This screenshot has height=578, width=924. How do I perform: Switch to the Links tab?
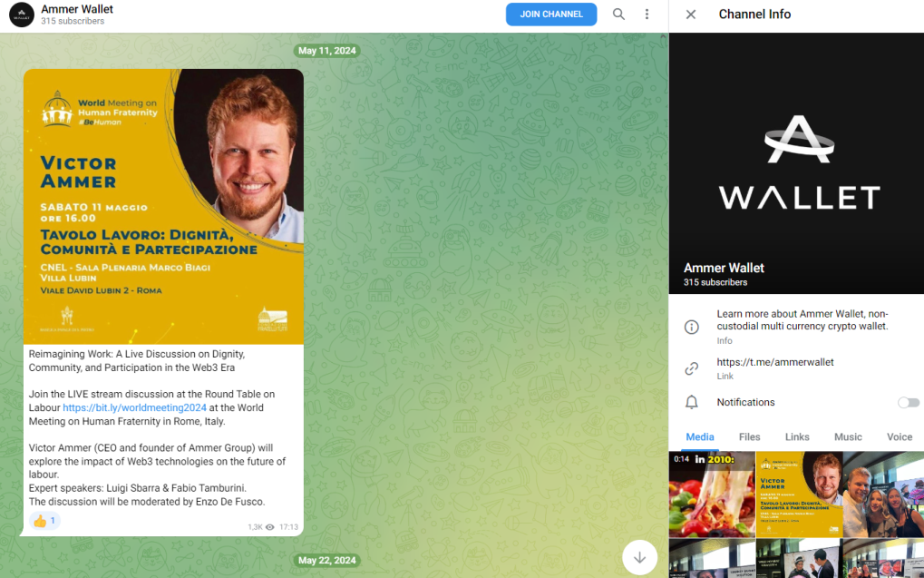point(797,437)
